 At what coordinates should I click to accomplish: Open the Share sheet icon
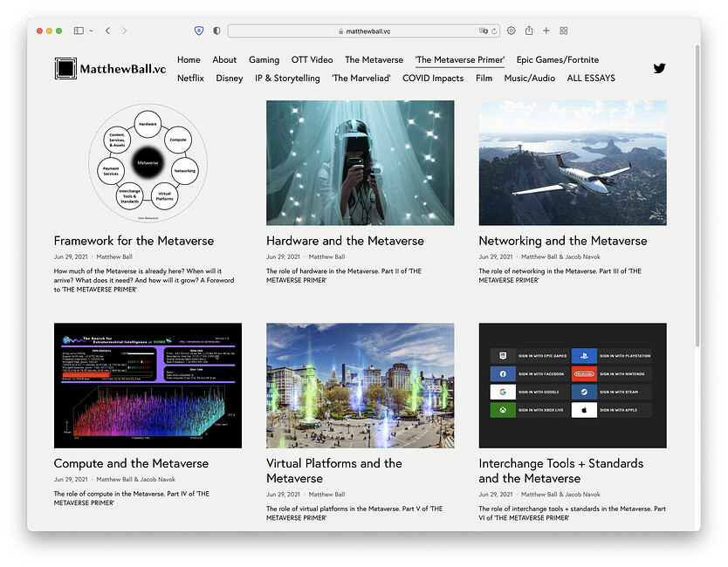529,31
